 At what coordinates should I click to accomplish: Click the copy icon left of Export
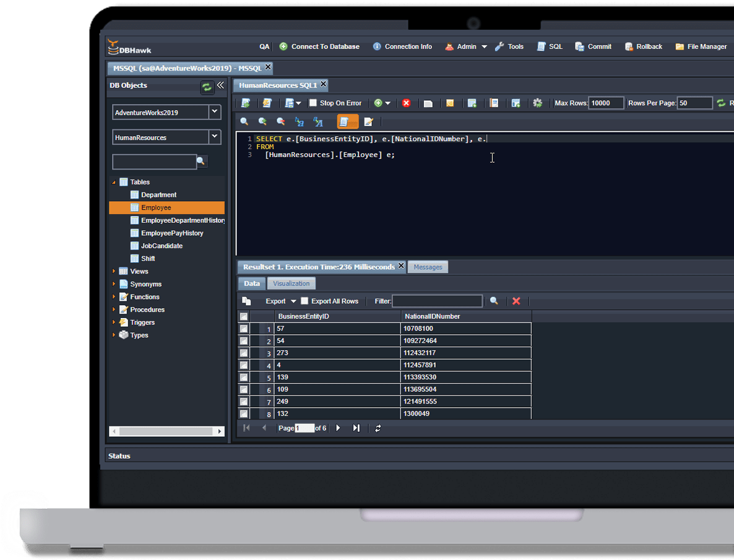[x=247, y=301]
